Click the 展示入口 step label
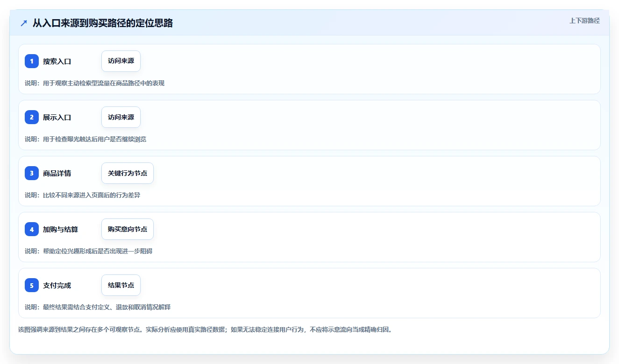Image resolution: width=619 pixels, height=364 pixels. pos(57,117)
